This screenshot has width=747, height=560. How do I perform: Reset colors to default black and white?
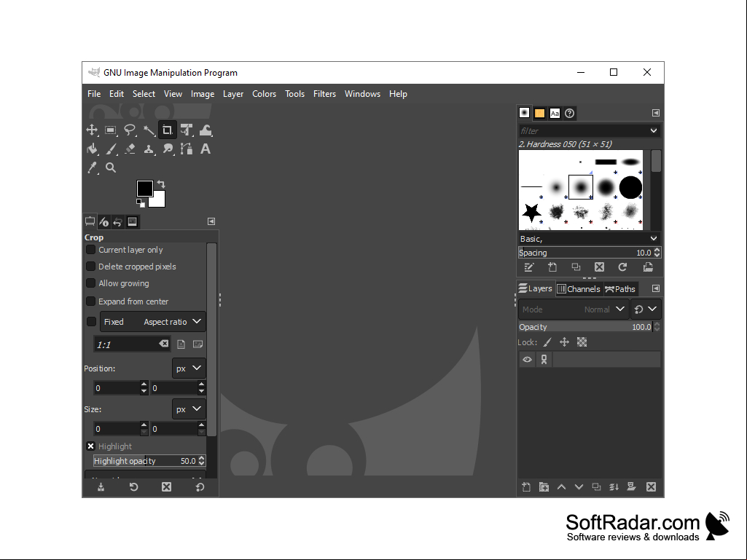[141, 203]
